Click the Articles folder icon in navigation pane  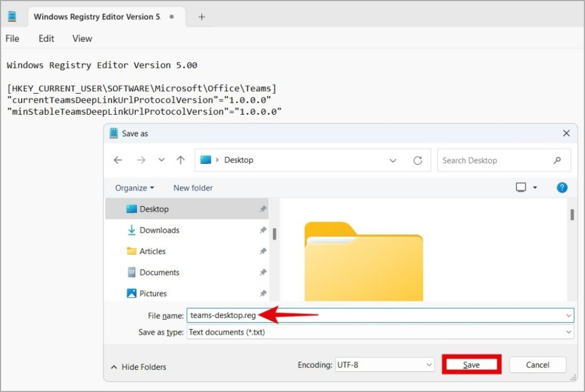[x=131, y=250]
